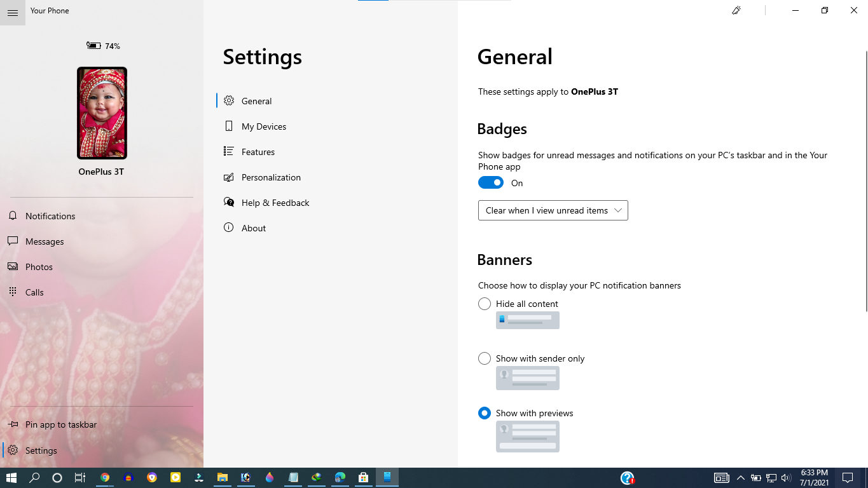
Task: Click the About info circle icon
Action: click(x=229, y=228)
